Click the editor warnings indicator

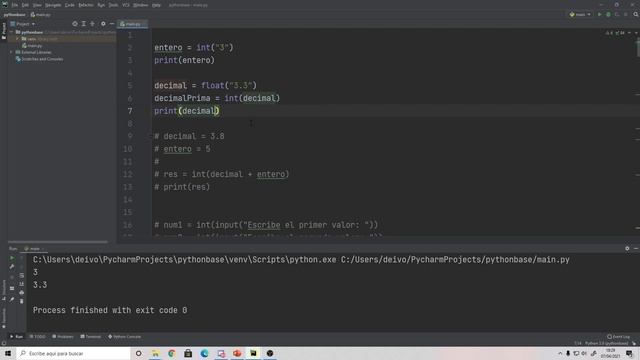pyautogui.click(x=609, y=33)
